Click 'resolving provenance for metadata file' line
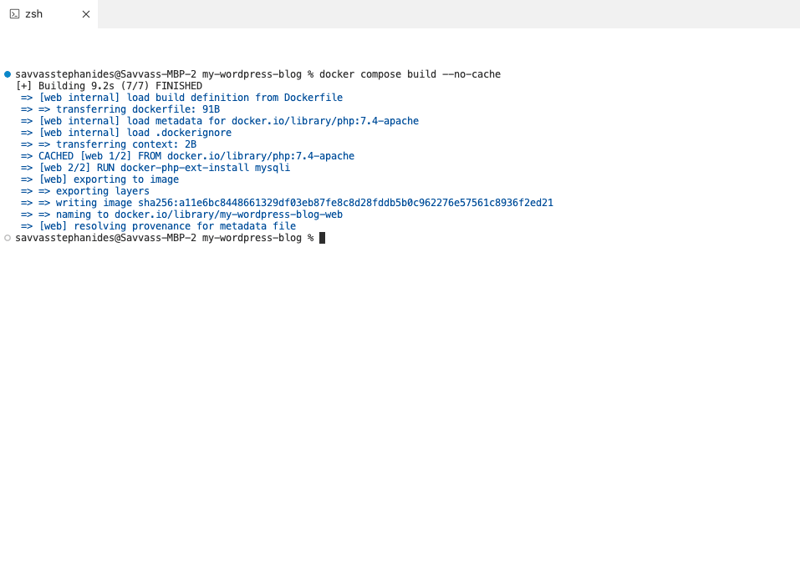This screenshot has height=570, width=800. tap(159, 227)
